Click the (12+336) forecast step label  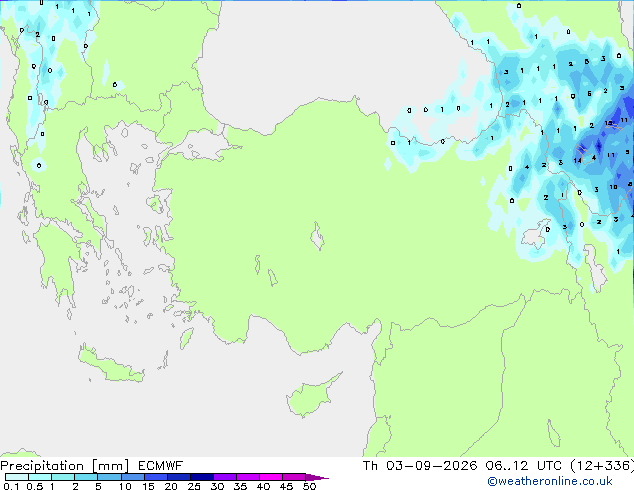coord(602,466)
